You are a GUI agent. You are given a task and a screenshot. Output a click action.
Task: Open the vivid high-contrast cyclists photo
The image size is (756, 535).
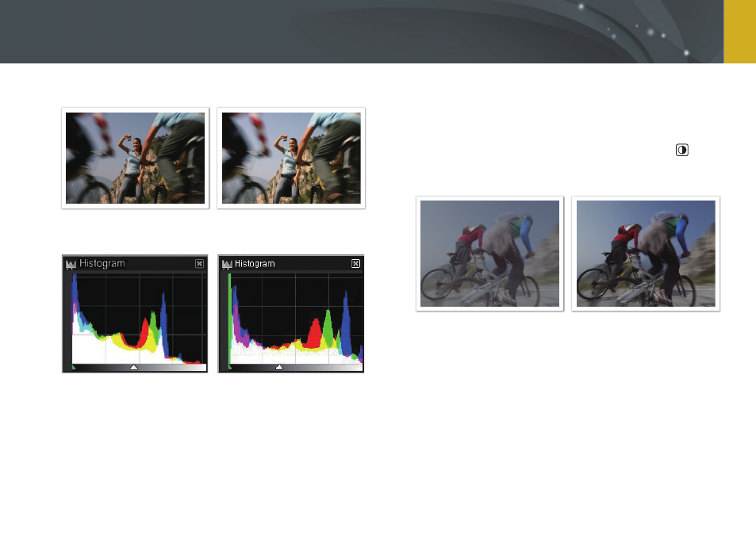pyautogui.click(x=646, y=254)
